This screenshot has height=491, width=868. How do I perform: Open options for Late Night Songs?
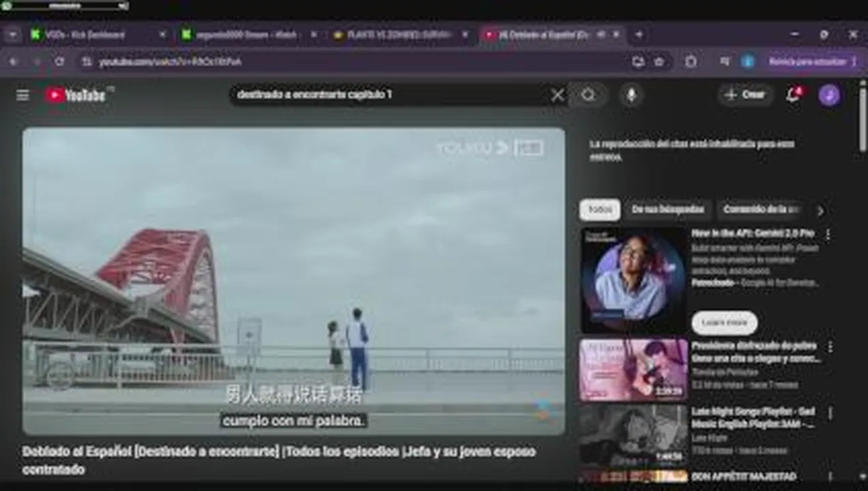(x=830, y=413)
